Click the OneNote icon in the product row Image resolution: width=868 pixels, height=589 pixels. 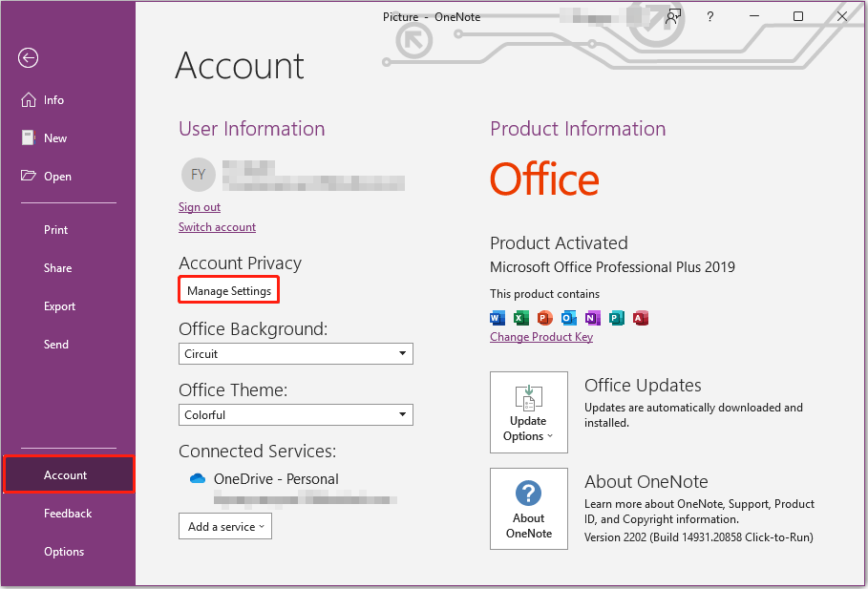[x=592, y=317]
